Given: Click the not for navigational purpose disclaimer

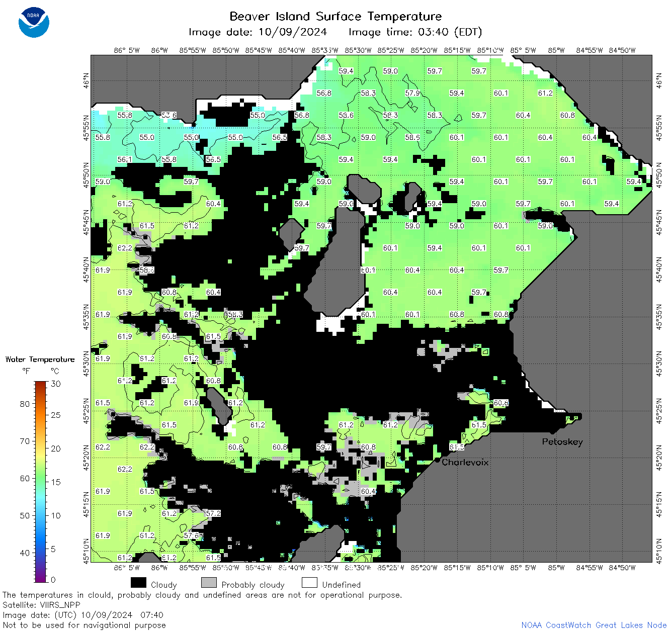Looking at the screenshot, I should (x=84, y=625).
